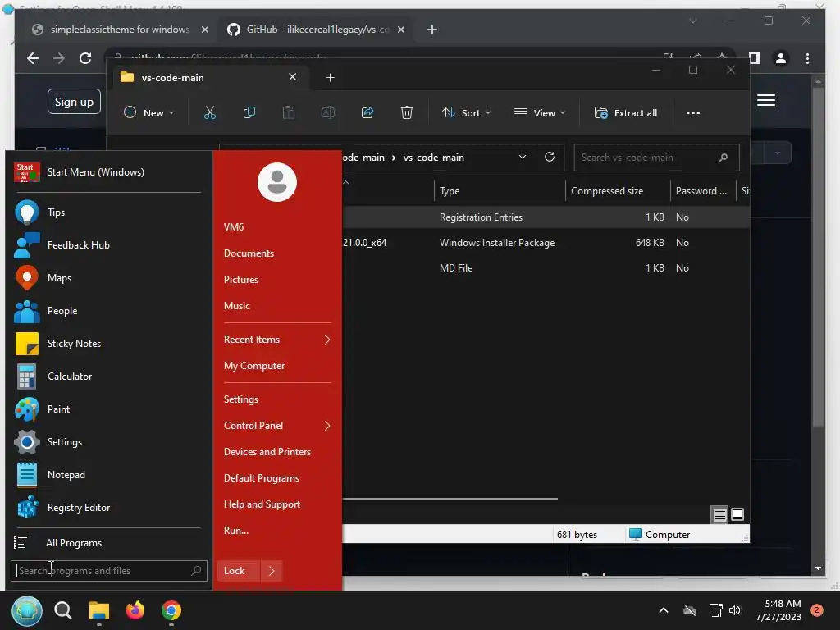Expand the address bar history dropdown
This screenshot has width=840, height=630.
[523, 157]
